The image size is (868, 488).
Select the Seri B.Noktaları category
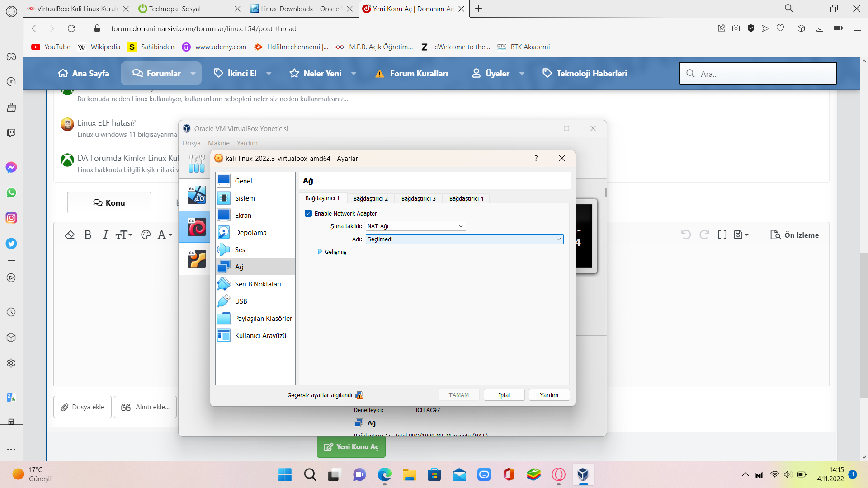[x=258, y=284]
